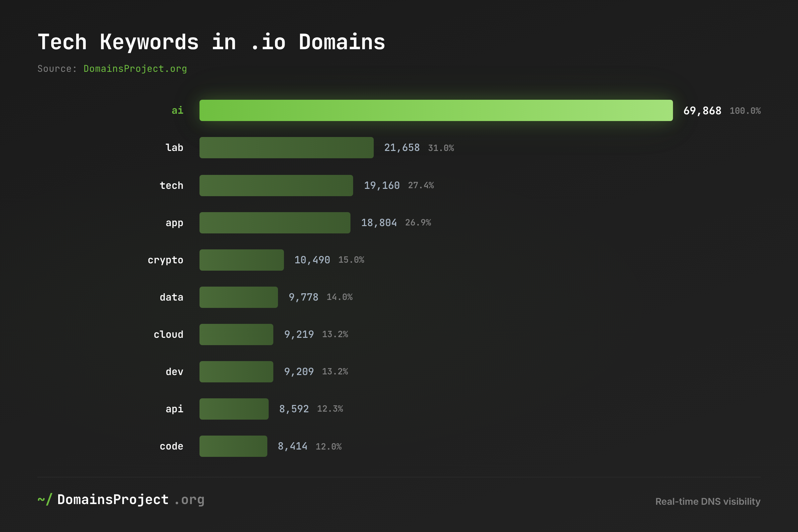The image size is (798, 532).
Task: Click the value 19,160
Action: tap(382, 185)
